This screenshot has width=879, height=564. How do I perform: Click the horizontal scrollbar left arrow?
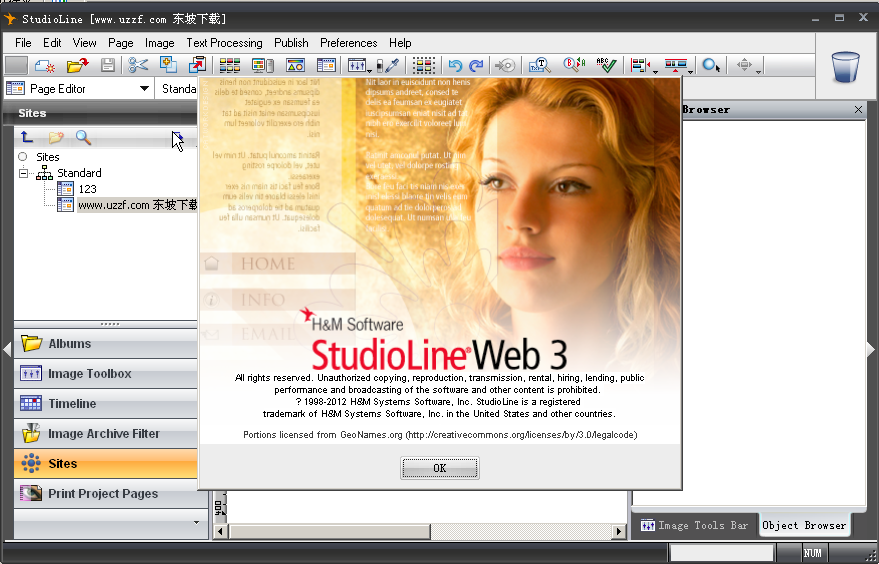pyautogui.click(x=220, y=530)
